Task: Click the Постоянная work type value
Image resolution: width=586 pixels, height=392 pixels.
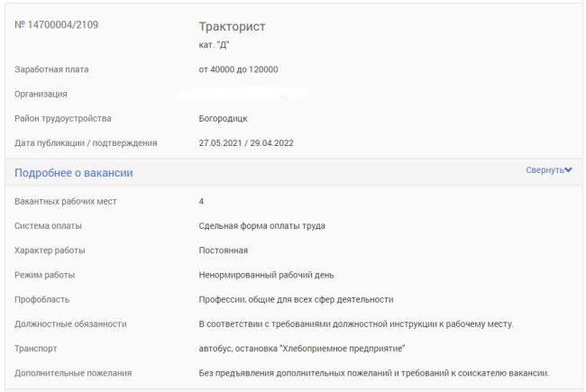Action: point(224,251)
